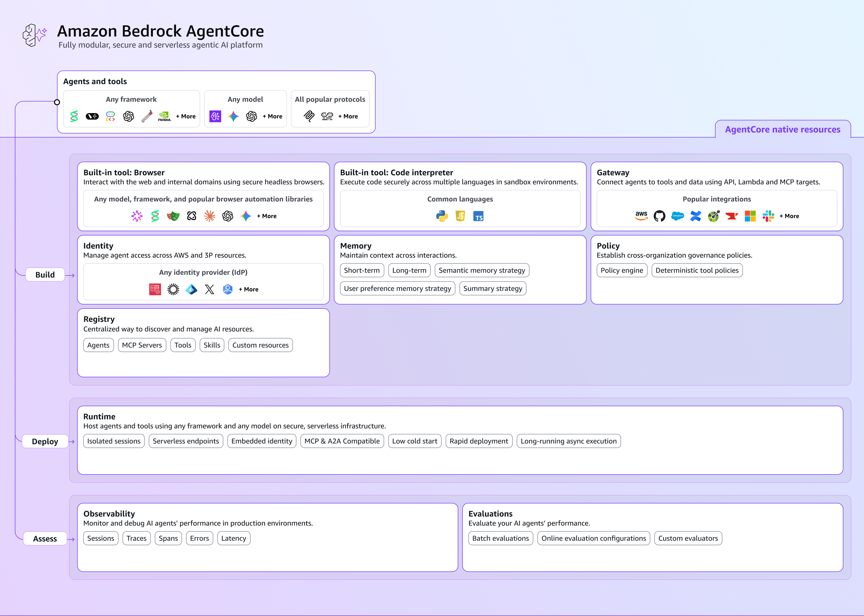864x616 pixels.
Task: Expand More frameworks in Agents and tools
Action: click(186, 116)
